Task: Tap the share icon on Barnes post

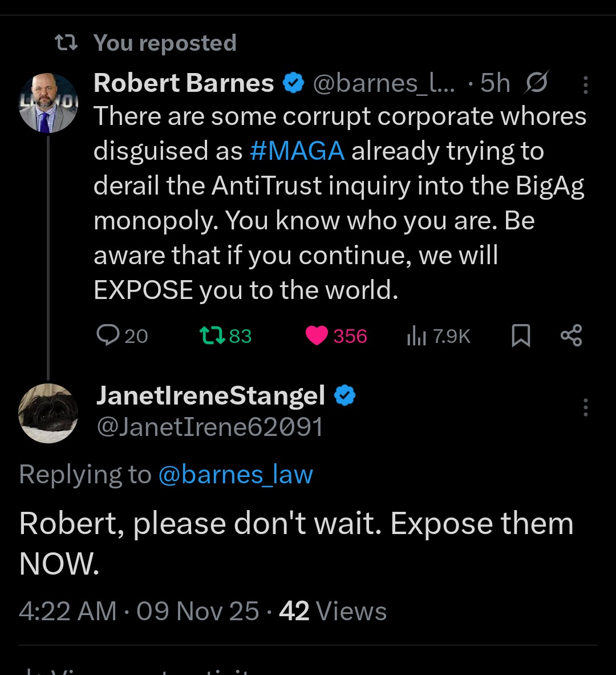Action: (x=571, y=336)
